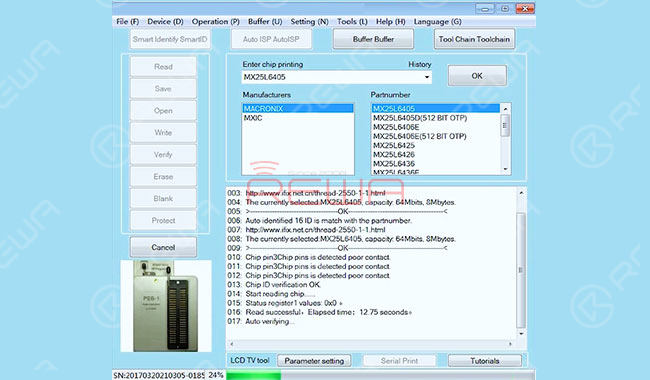
Task: Open the Tool Chain Toolchain button
Action: [474, 39]
